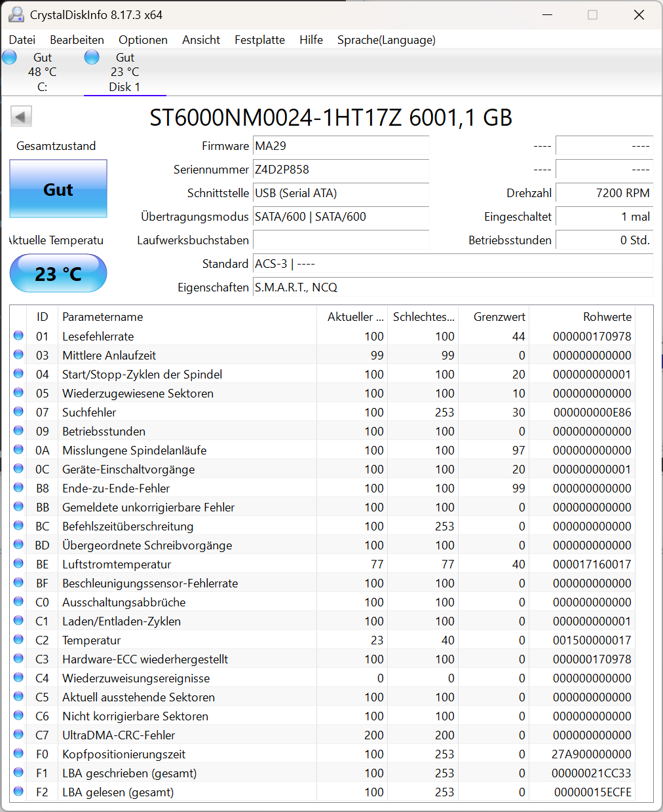Click the previous disk arrow button
This screenshot has height=812, width=663.
[21, 117]
